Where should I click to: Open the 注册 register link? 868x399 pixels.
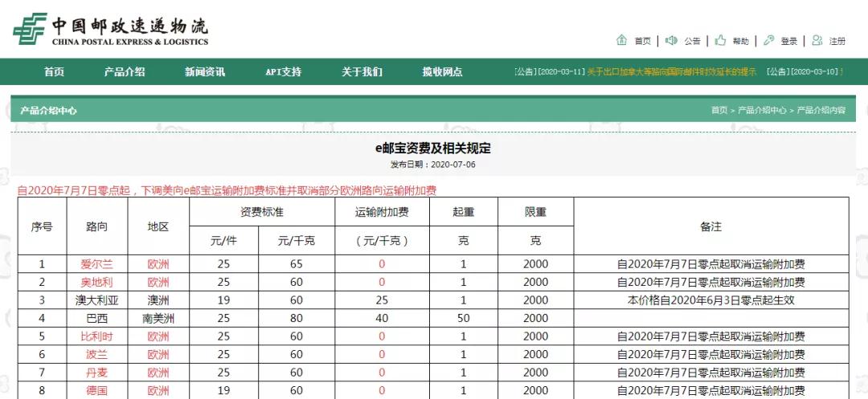[x=837, y=41]
